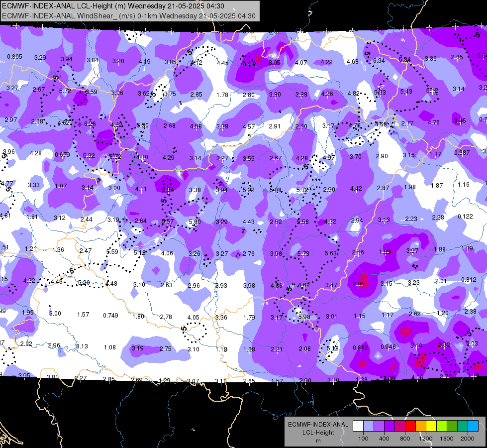The width and height of the screenshot is (487, 448).
Task: Click wind shear value 5.63
Action: pos(331,253)
